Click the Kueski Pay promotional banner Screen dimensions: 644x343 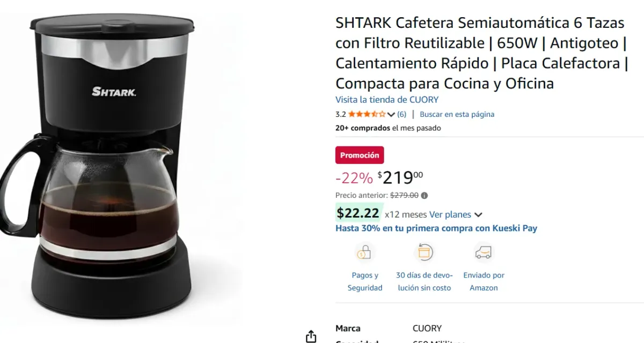coord(437,228)
